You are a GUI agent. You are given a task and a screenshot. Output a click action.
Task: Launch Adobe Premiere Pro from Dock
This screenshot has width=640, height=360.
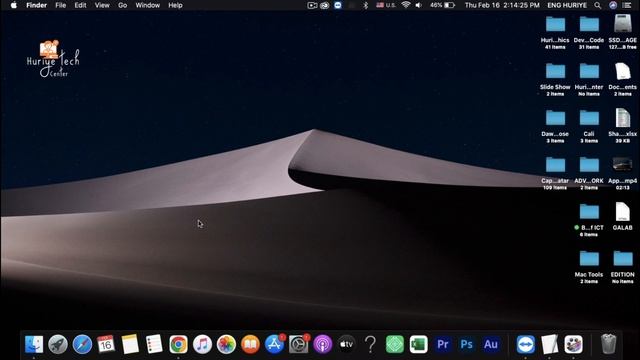tap(443, 344)
